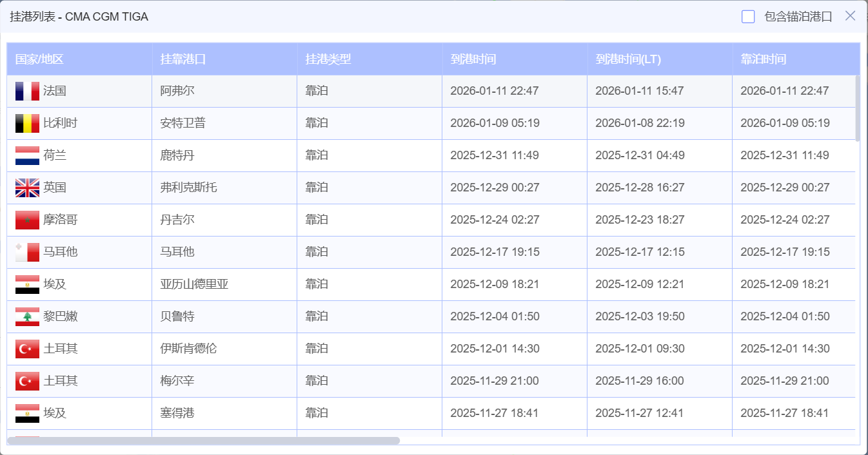Enable the 包含锚泊港口 checkbox
Viewport: 868px width, 455px height.
coord(748,17)
